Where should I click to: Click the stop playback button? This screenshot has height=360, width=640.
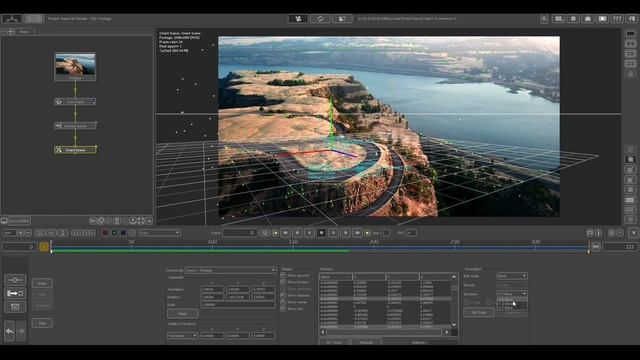(x=321, y=233)
